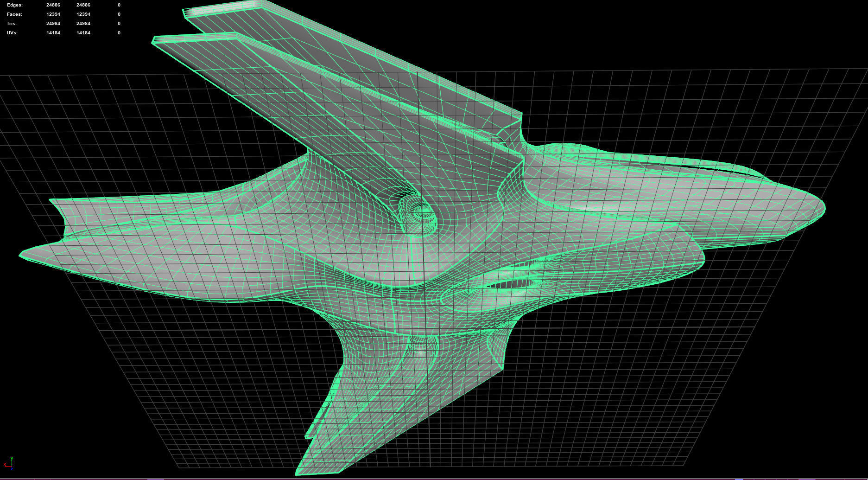Click the "UVs:" poly count label
Viewport: 868px width, 480px height.
(13, 33)
